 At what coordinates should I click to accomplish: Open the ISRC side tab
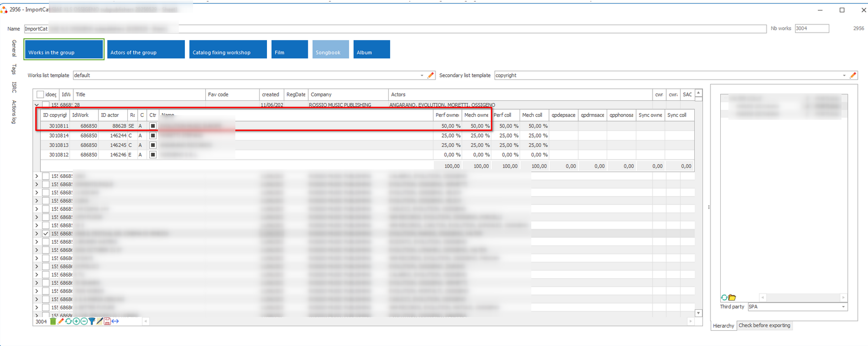click(x=14, y=87)
